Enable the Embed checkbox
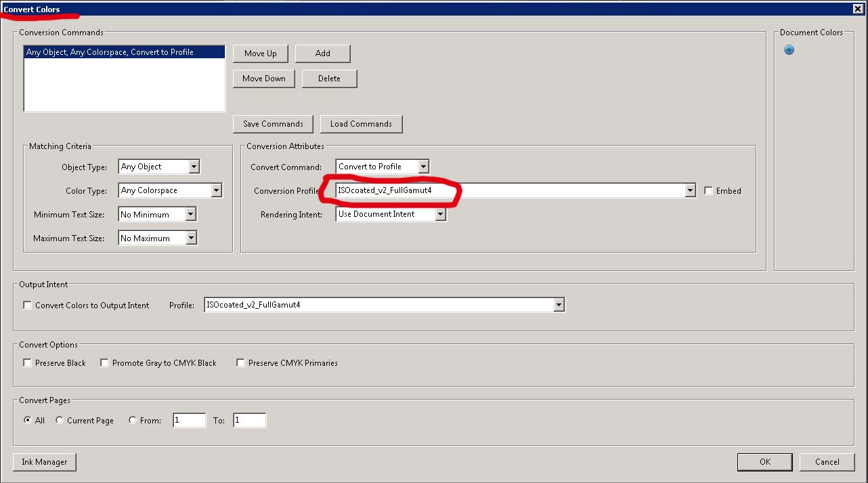 point(708,191)
